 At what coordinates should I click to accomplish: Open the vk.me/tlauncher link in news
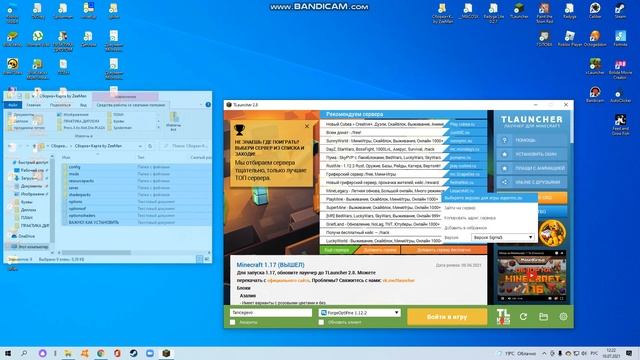[x=398, y=280]
